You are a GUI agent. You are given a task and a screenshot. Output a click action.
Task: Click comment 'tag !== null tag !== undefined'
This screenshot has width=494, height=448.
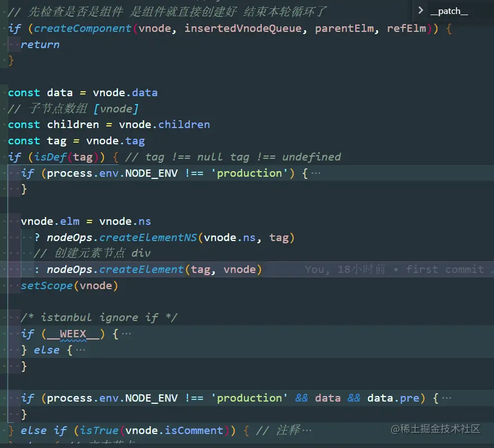click(243, 157)
